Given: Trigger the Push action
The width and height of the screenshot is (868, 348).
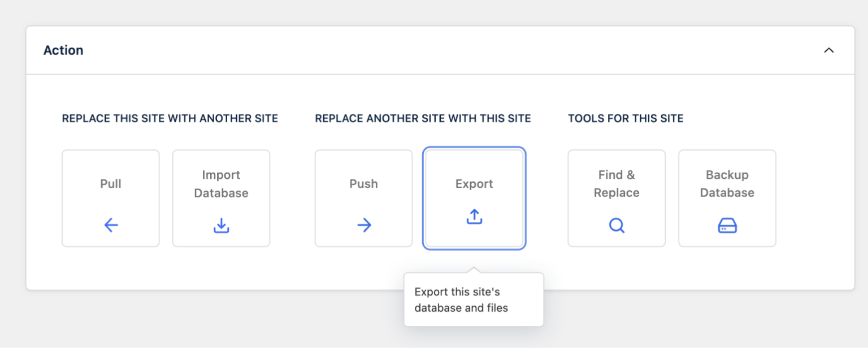Looking at the screenshot, I should 363,197.
